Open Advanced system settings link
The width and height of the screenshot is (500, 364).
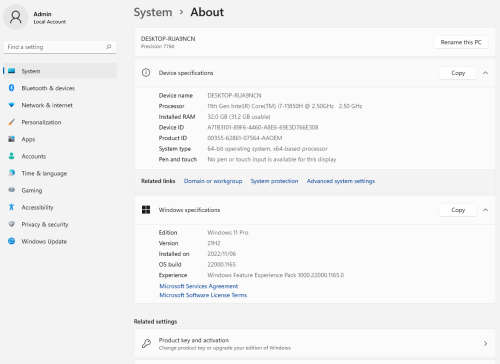coord(341,181)
